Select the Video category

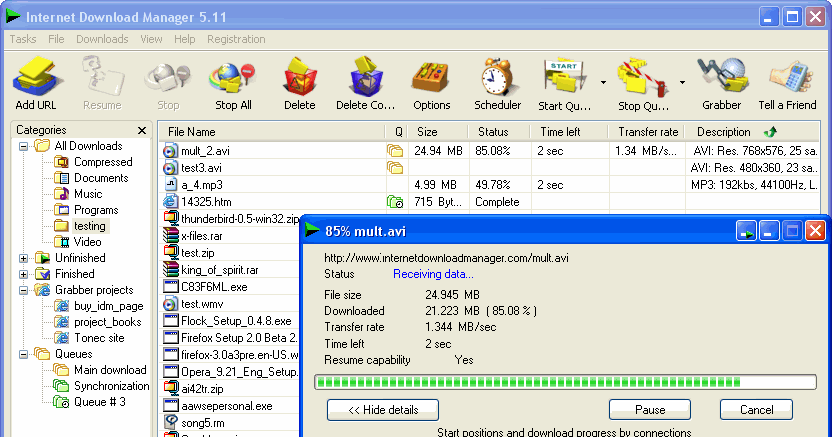(78, 242)
